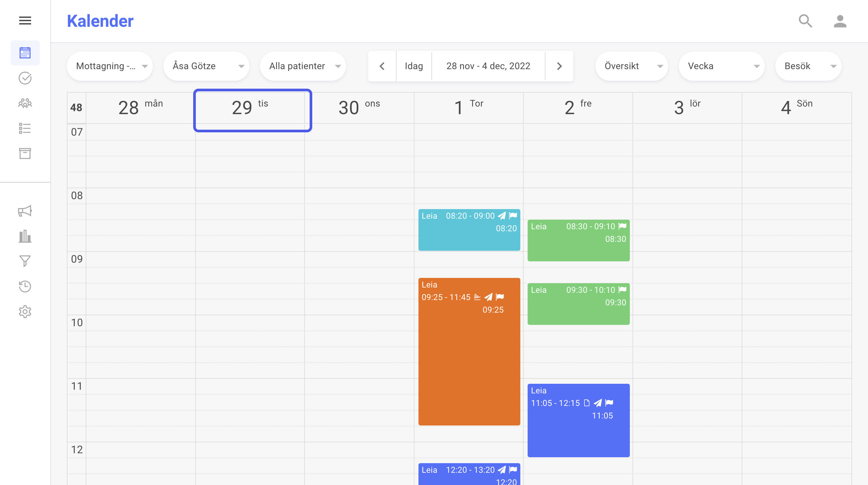The width and height of the screenshot is (868, 485).
Task: Expand the Mottagning dropdown
Action: [x=109, y=66]
